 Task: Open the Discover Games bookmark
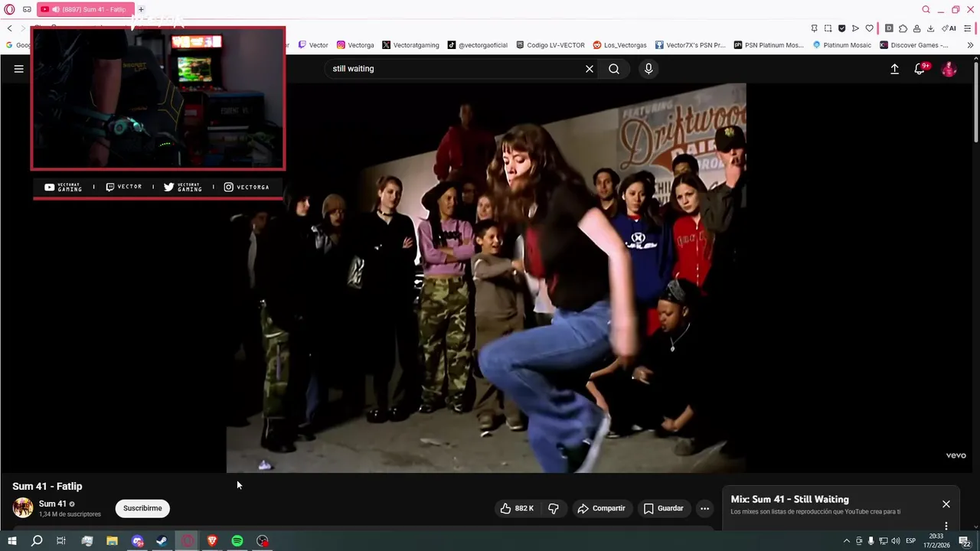[x=914, y=45]
